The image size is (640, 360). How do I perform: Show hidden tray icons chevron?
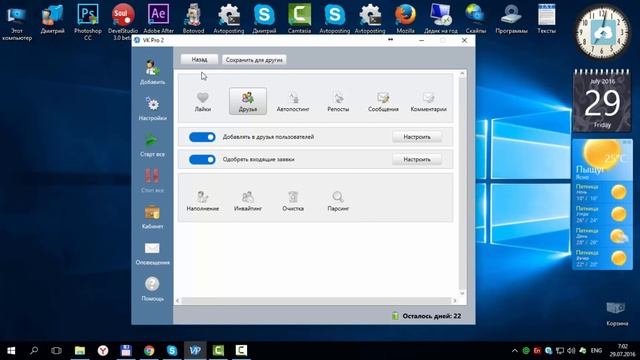coord(514,351)
